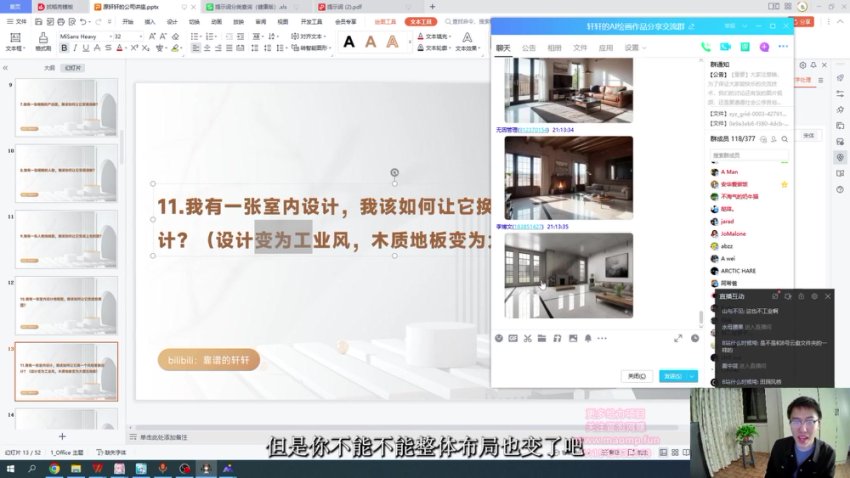The width and height of the screenshot is (850, 478).
Task: Click the scissors screenshot icon in chat
Action: coord(528,338)
